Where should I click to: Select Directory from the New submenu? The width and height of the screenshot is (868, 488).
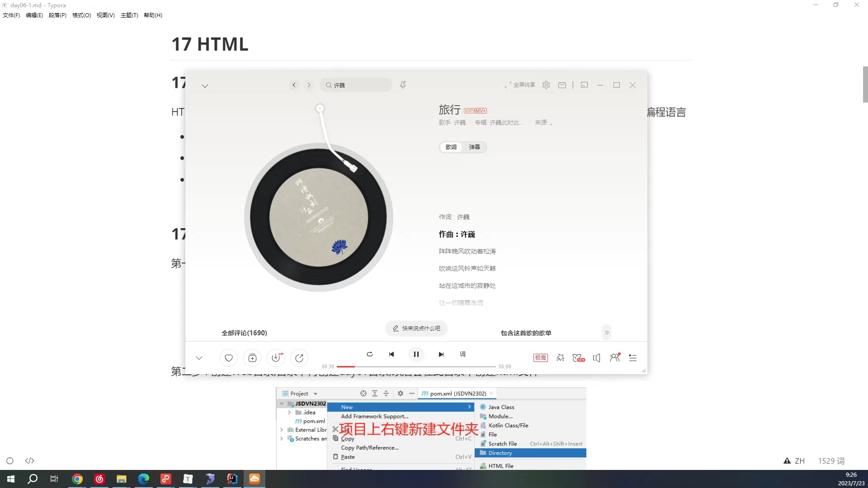(x=500, y=453)
